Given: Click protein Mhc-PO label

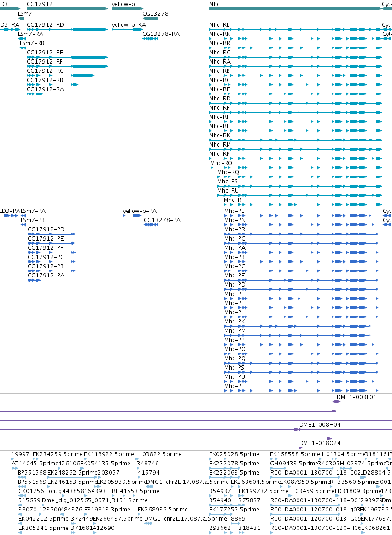Looking at the screenshot, I should [235, 349].
